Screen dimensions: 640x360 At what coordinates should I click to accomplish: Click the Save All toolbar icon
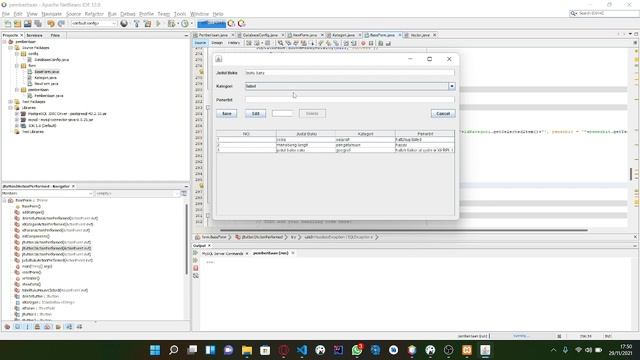click(x=38, y=24)
